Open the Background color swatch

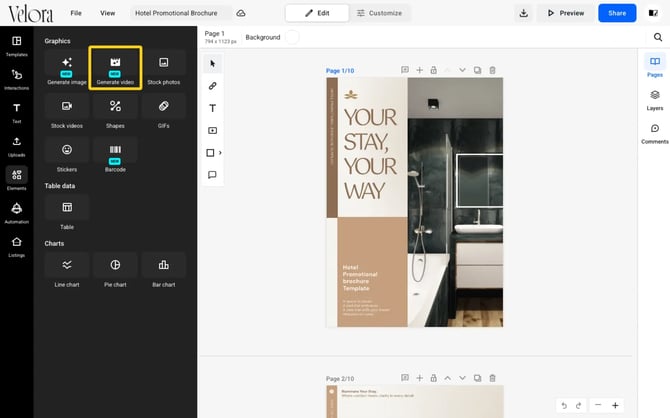(292, 37)
